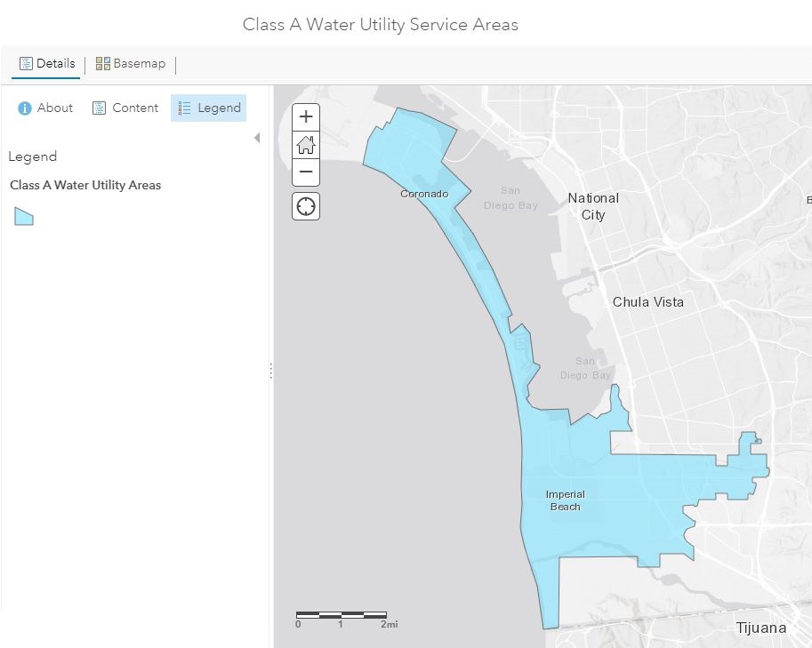The width and height of the screenshot is (812, 648).
Task: Zoom out of the map
Action: tap(306, 172)
